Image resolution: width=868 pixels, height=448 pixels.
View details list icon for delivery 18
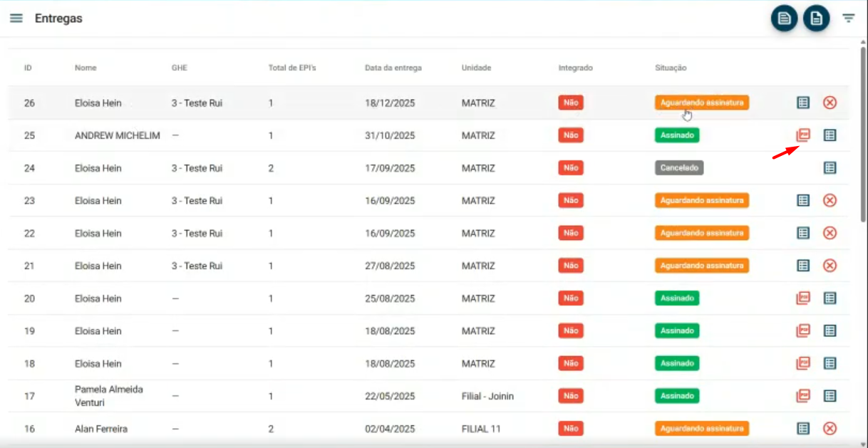coord(830,363)
